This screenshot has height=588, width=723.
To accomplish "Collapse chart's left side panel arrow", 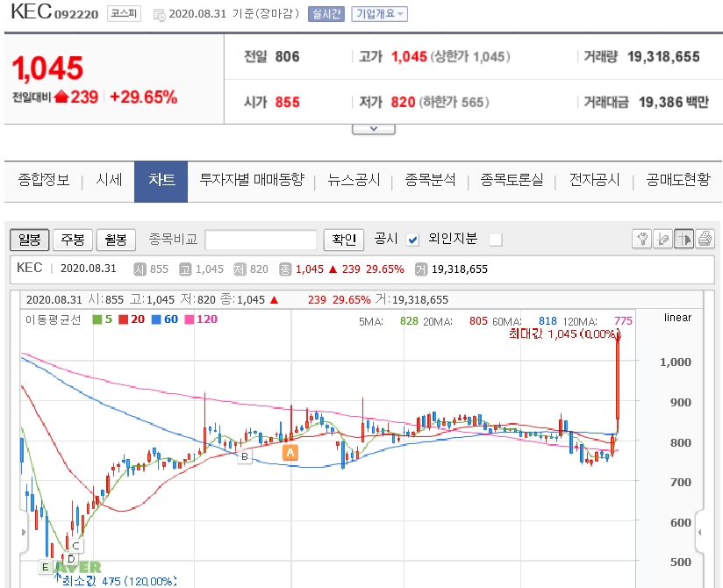I will click(24, 532).
